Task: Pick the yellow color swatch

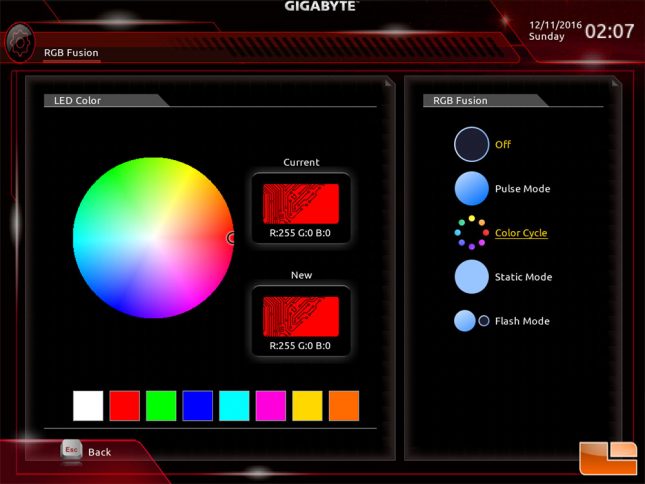Action: pos(307,406)
